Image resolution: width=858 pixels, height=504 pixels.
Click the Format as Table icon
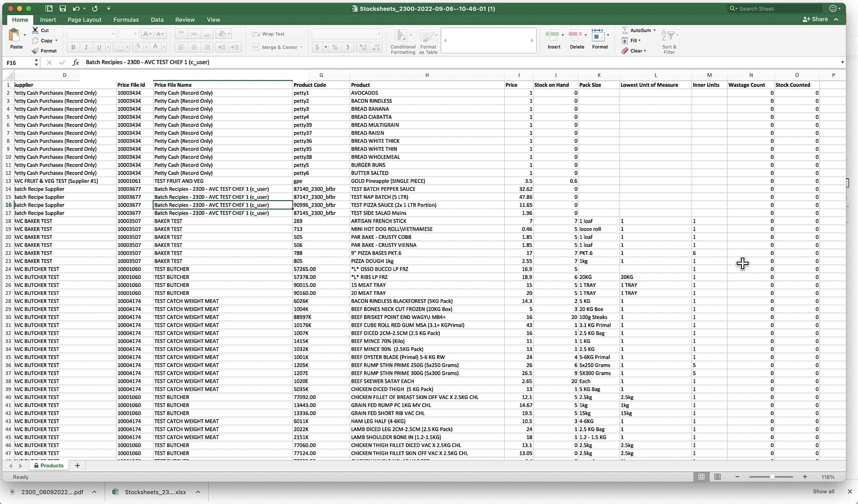point(427,36)
